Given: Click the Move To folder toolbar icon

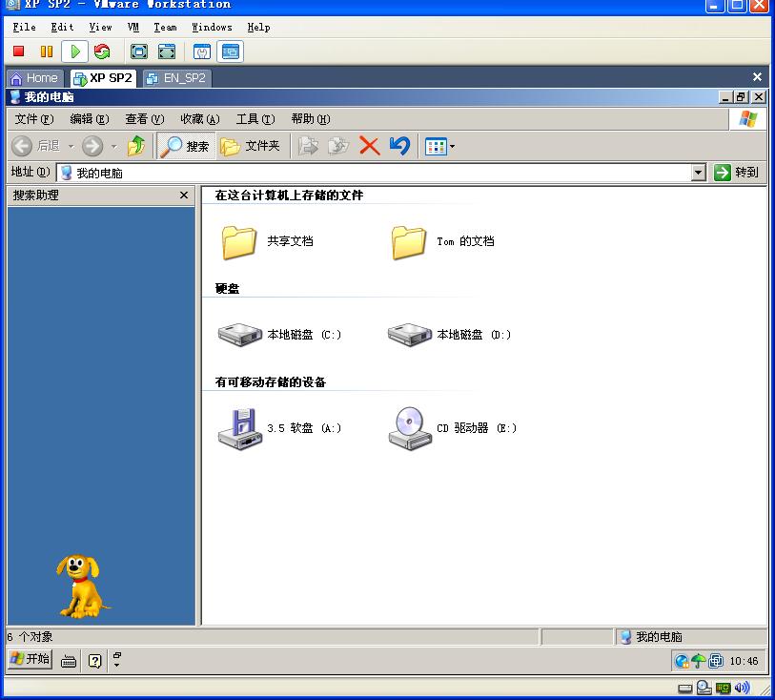Looking at the screenshot, I should [308, 146].
